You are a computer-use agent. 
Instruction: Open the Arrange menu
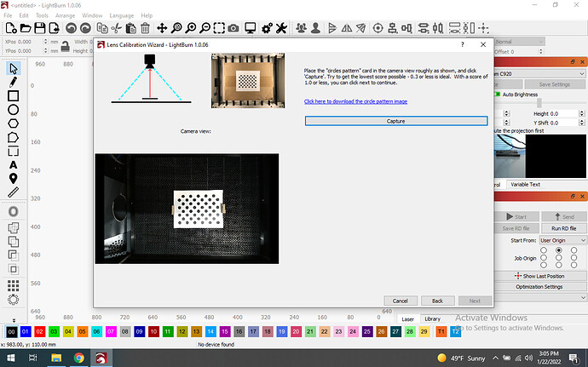coord(66,15)
